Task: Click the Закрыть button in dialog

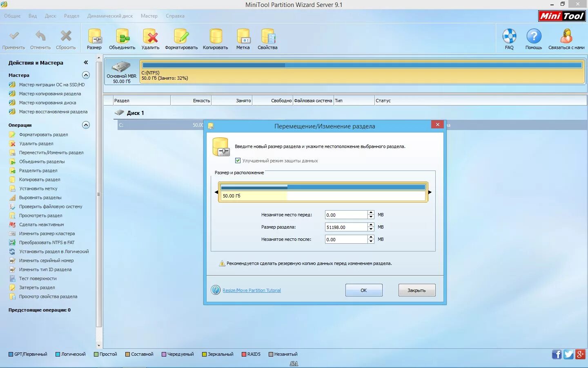Action: [x=416, y=290]
